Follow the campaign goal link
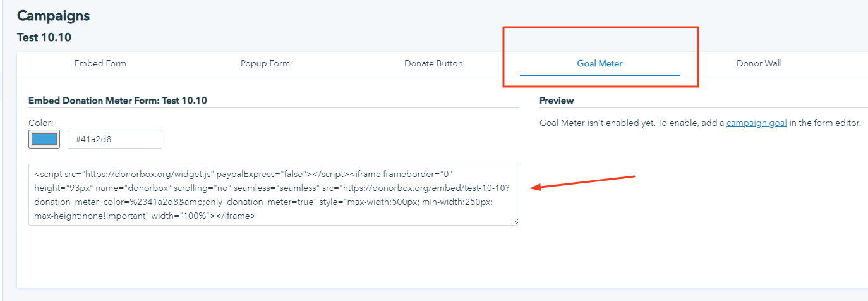868x301 pixels. point(756,123)
